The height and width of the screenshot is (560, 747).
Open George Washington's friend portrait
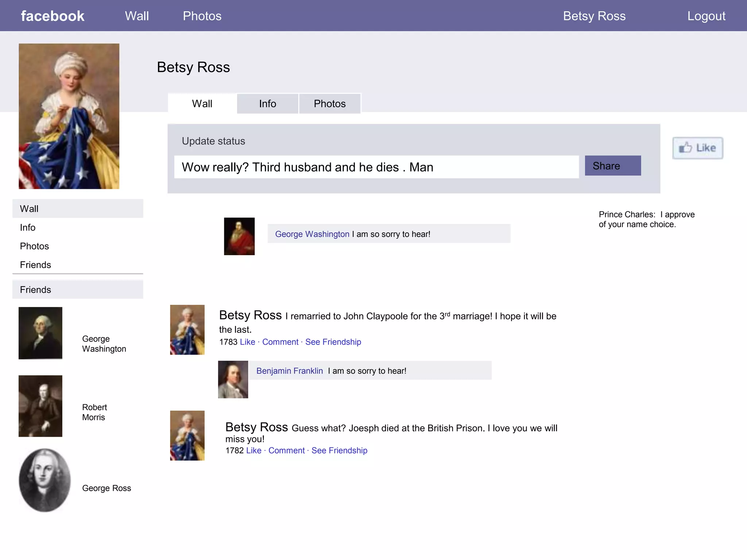click(x=40, y=333)
